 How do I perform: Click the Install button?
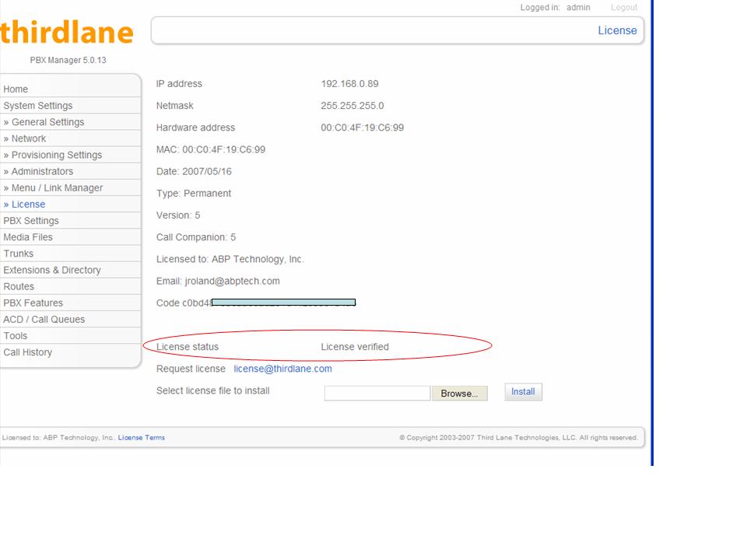[x=523, y=392]
